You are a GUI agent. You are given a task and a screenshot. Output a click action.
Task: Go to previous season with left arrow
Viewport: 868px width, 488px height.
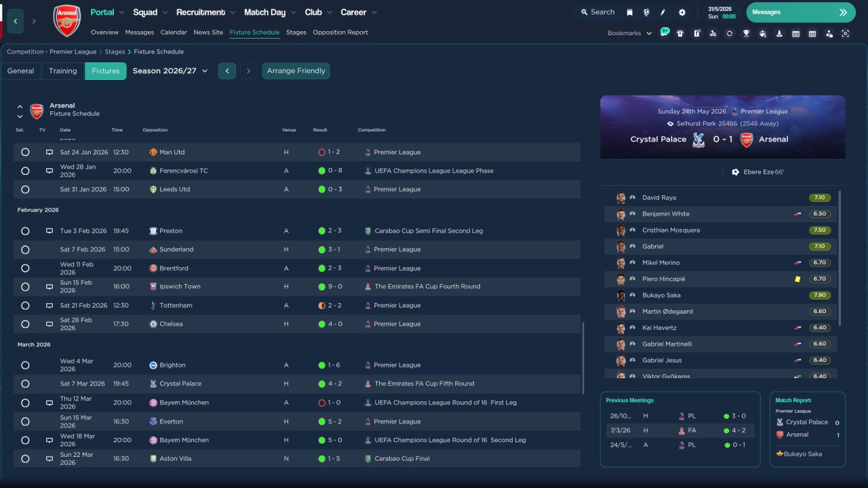pyautogui.click(x=227, y=71)
